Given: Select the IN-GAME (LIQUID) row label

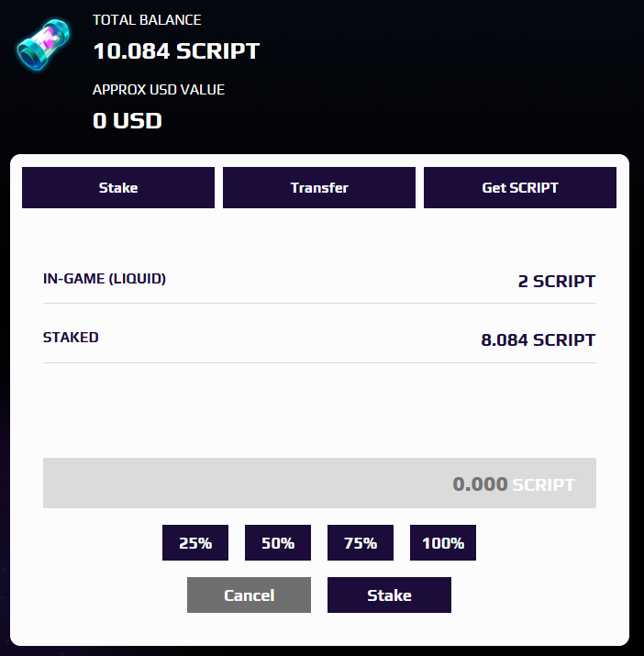Looking at the screenshot, I should pos(105,279).
